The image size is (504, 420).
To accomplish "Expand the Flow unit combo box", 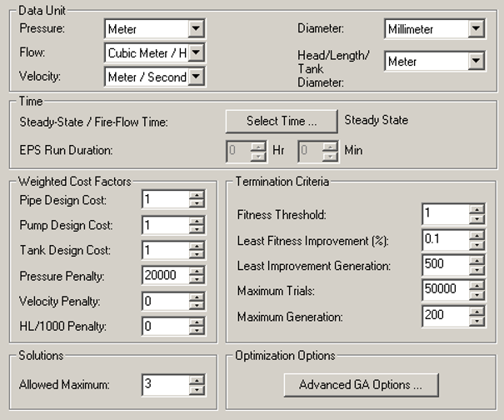I will click(196, 52).
